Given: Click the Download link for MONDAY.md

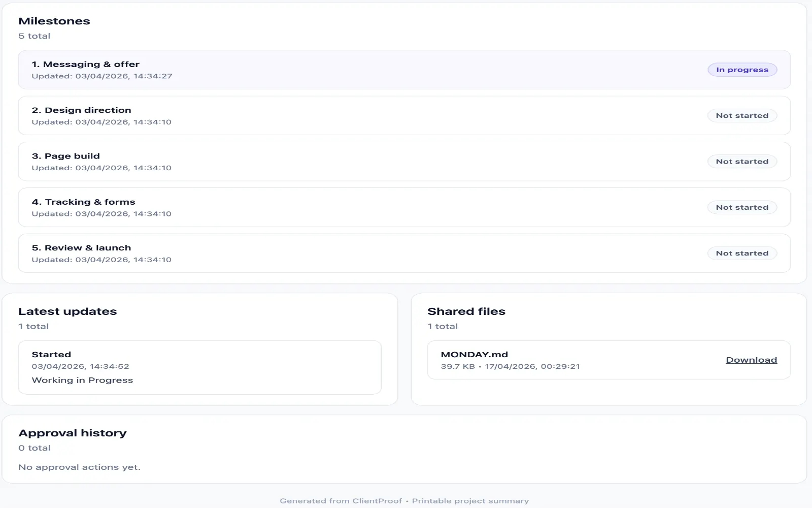Looking at the screenshot, I should click(751, 360).
